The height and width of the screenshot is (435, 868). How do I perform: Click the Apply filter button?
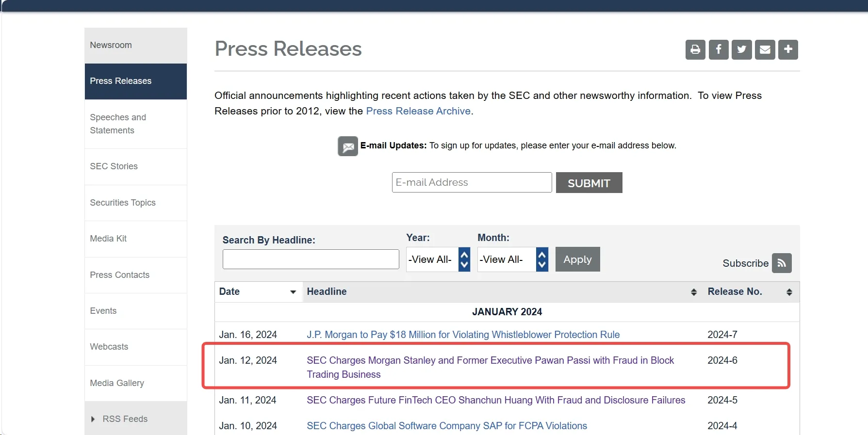coord(577,259)
